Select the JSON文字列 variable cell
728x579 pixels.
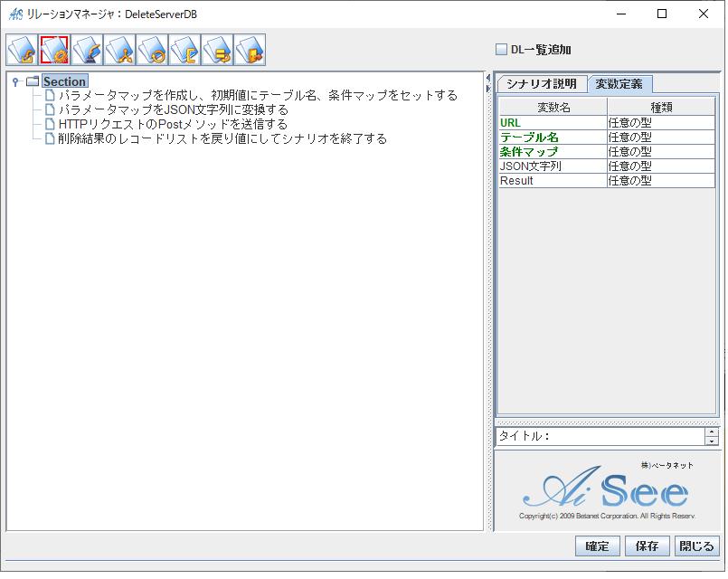[553, 166]
